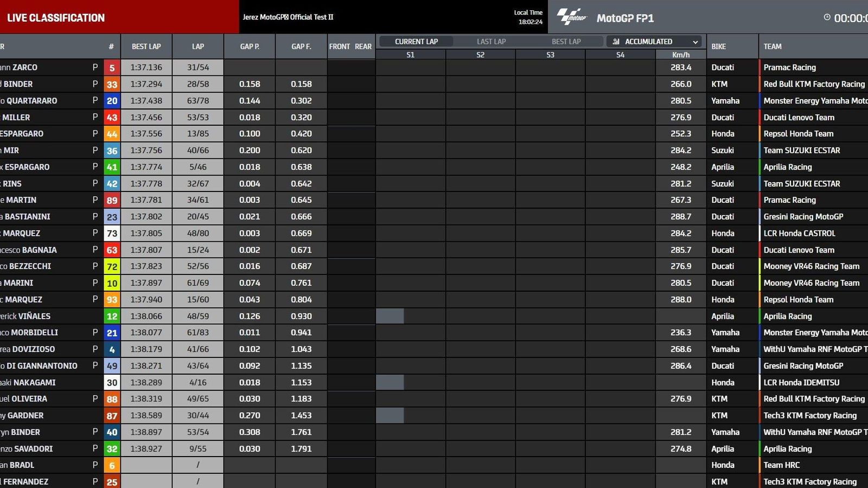The height and width of the screenshot is (488, 868).
Task: Expand the REAR tyre column header
Action: [362, 47]
